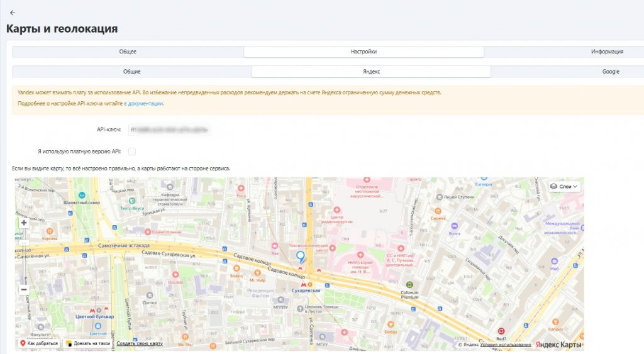Click the МГППУ university icon

[x=280, y=300]
